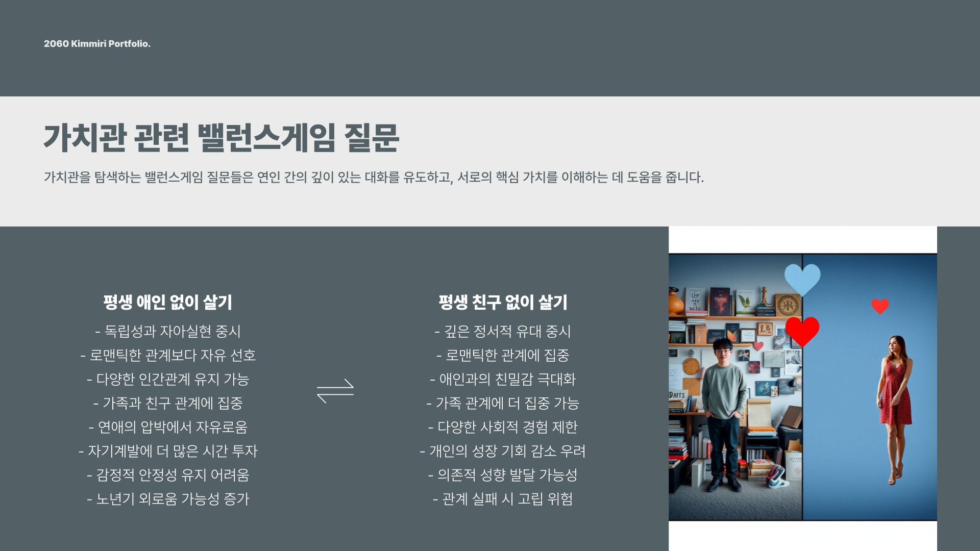
Task: Select the line '노년기 외로움 가능성 증가'
Action: 168,499
